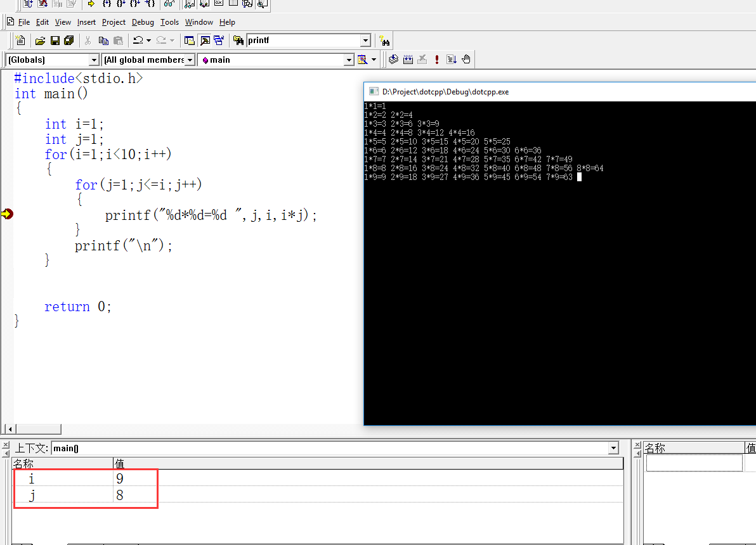Click the red exclamation Execute Program icon
Image resolution: width=756 pixels, height=545 pixels.
[x=437, y=60]
